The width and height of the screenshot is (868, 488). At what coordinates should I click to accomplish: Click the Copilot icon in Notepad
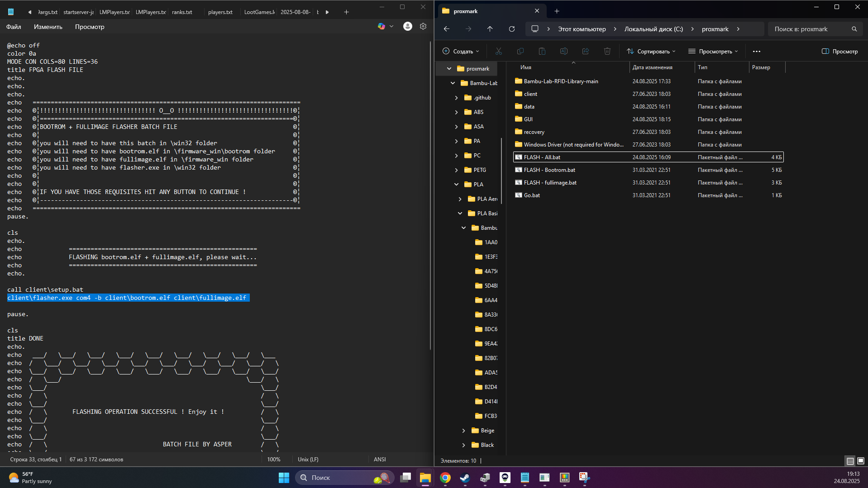coord(382,27)
